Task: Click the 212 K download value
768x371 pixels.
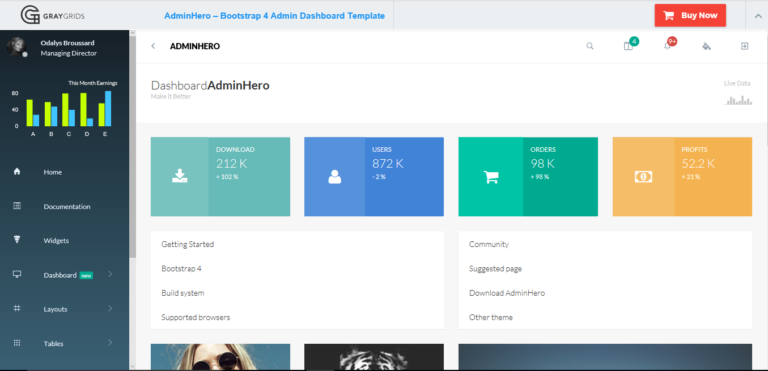Action: [x=232, y=164]
